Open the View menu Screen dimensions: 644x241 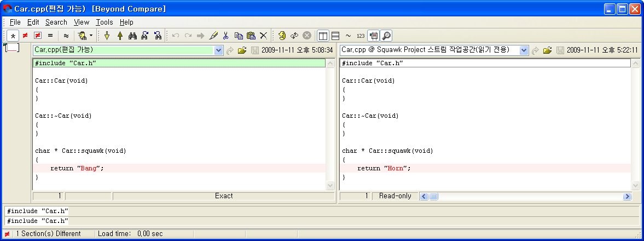pyautogui.click(x=82, y=22)
